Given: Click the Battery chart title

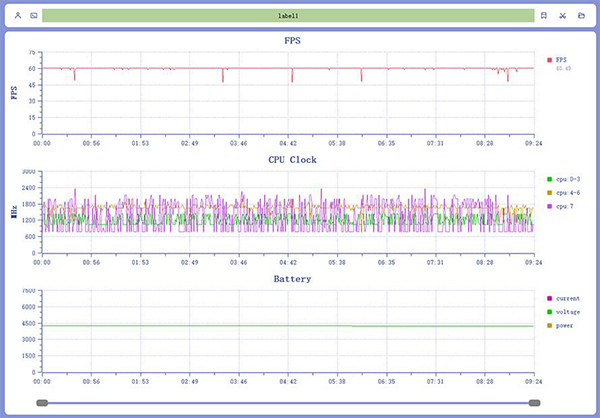Looking at the screenshot, I should (x=291, y=279).
